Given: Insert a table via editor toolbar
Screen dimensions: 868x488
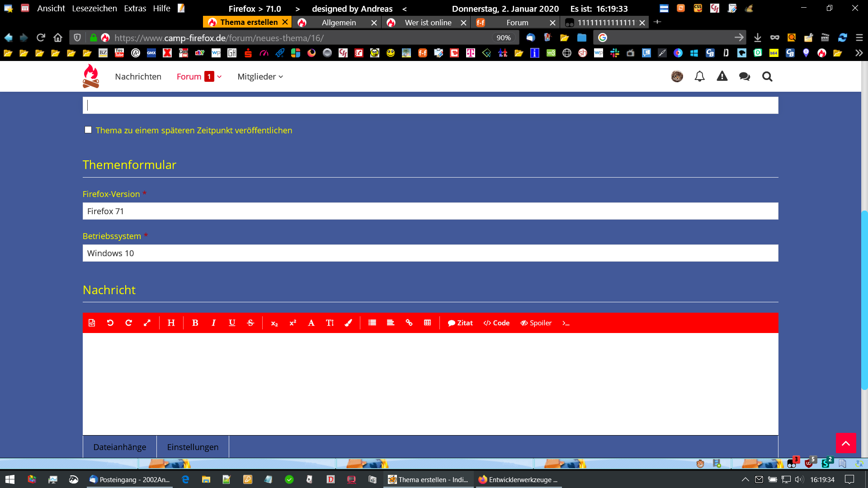Looking at the screenshot, I should (x=427, y=323).
